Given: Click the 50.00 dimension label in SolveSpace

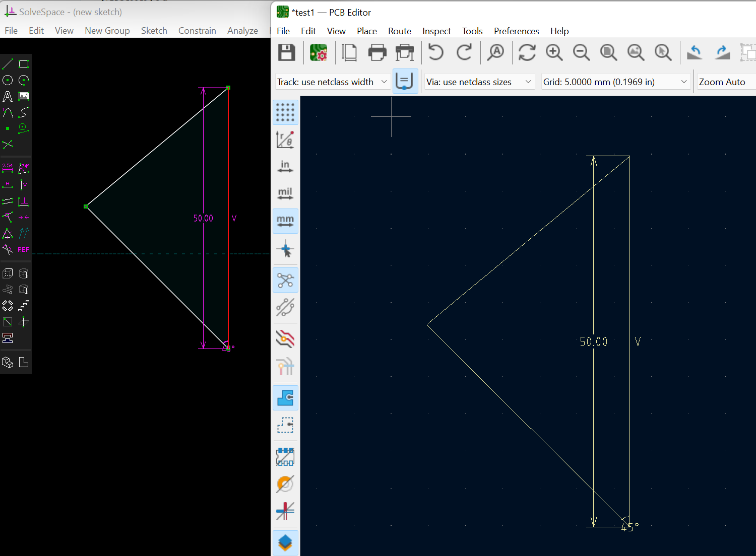Looking at the screenshot, I should click(x=203, y=218).
